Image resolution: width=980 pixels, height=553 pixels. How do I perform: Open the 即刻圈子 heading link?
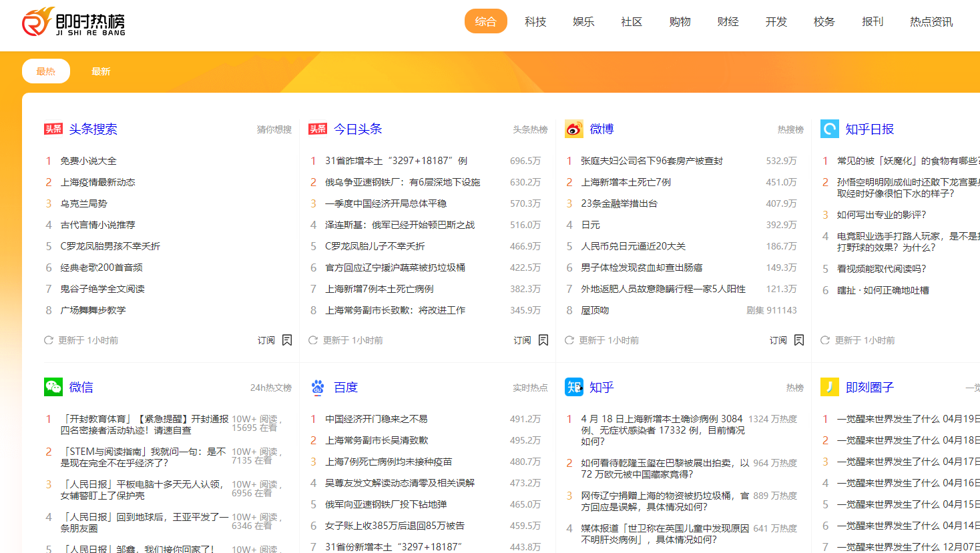pos(870,387)
